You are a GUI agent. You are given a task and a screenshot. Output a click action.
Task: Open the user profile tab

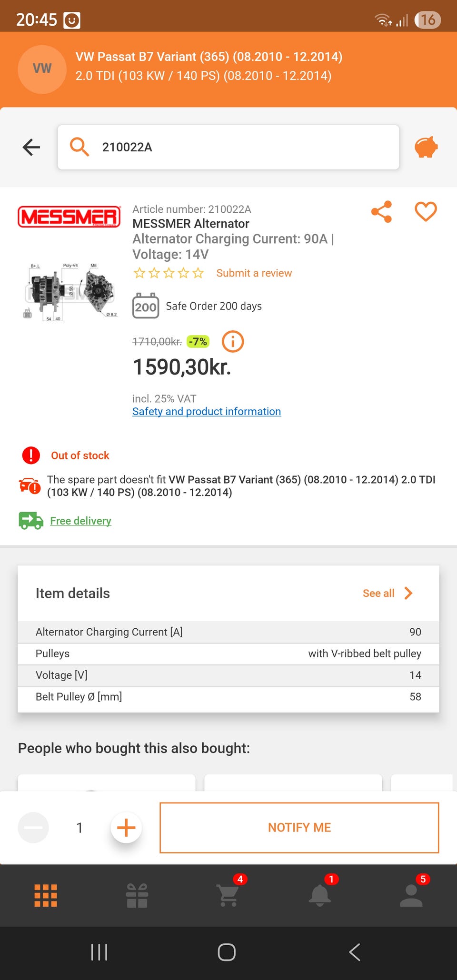[411, 896]
